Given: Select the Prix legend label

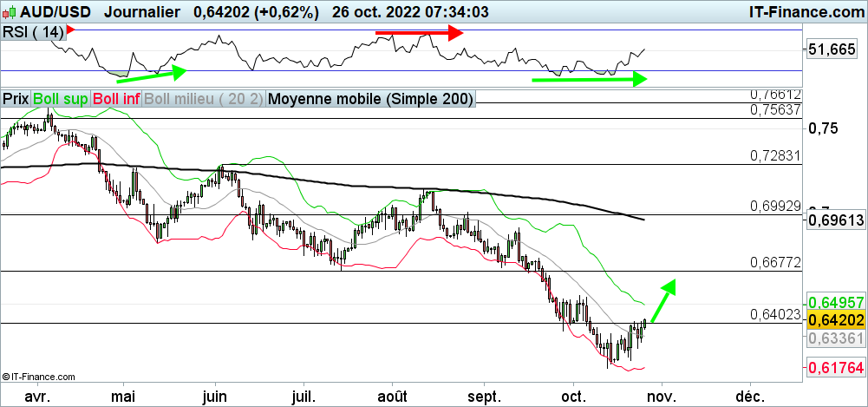Looking at the screenshot, I should [x=16, y=99].
